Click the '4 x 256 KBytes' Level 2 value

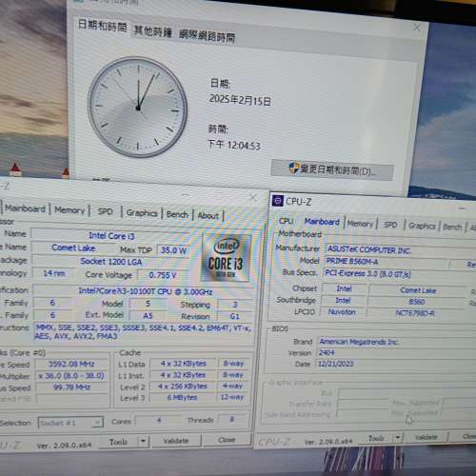[183, 387]
